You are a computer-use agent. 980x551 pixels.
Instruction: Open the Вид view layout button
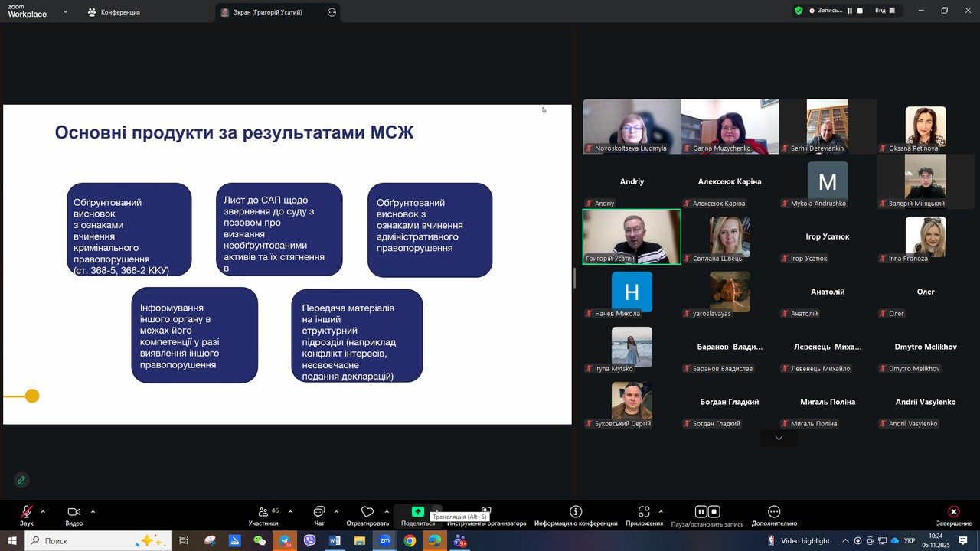click(884, 11)
